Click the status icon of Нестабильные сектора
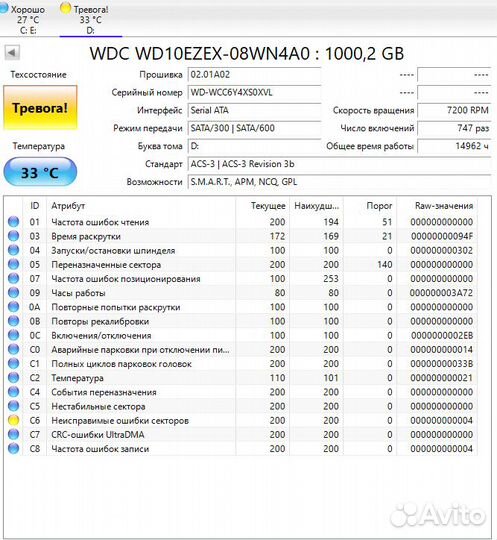The height and width of the screenshot is (540, 497). [13, 406]
